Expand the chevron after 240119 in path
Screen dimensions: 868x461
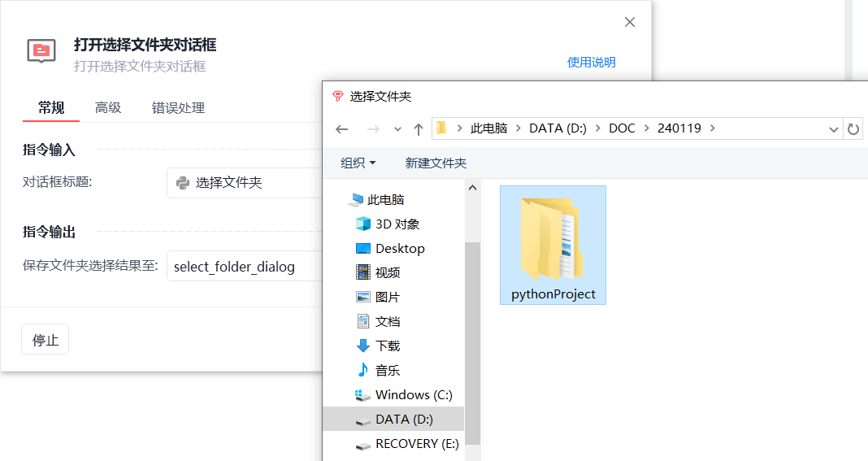click(x=713, y=128)
